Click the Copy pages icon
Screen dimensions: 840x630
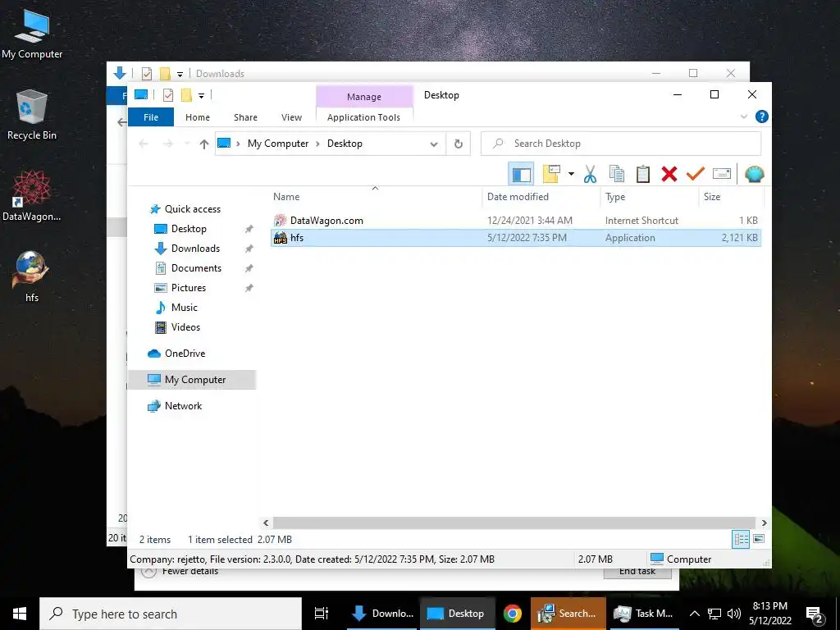point(617,174)
